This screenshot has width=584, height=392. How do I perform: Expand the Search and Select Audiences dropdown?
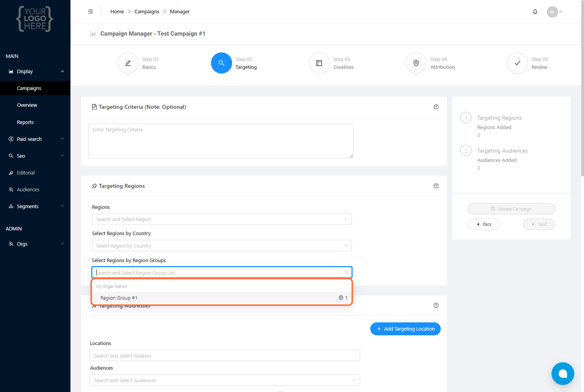(225, 380)
